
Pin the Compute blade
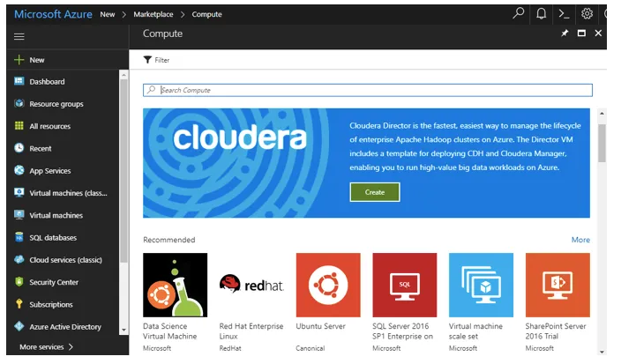point(565,33)
